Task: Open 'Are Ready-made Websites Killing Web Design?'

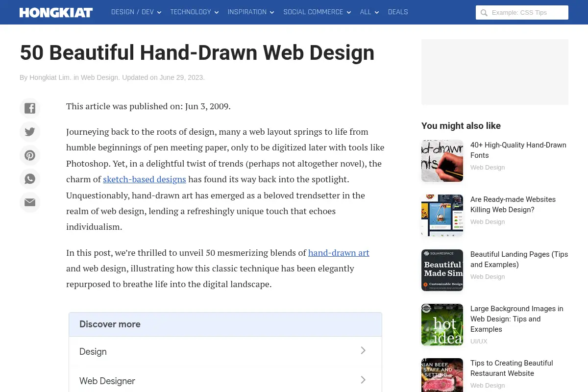Action: click(x=513, y=204)
